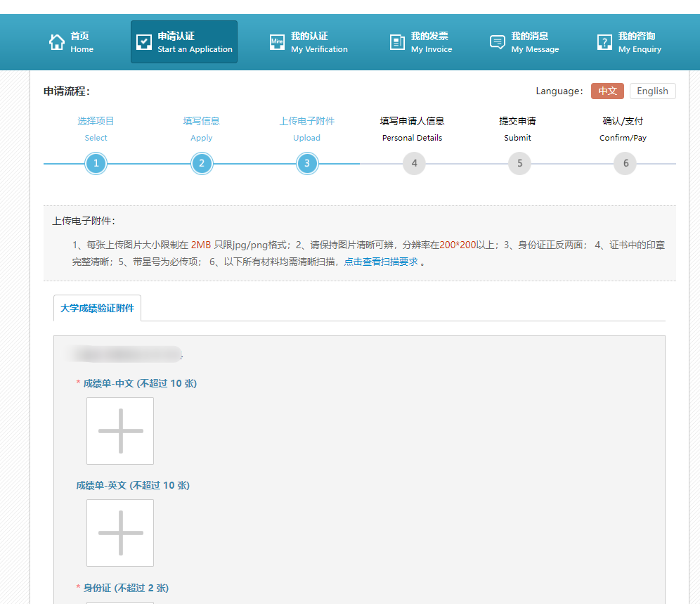
Task: Click step 3 Upload circle
Action: pos(307,164)
